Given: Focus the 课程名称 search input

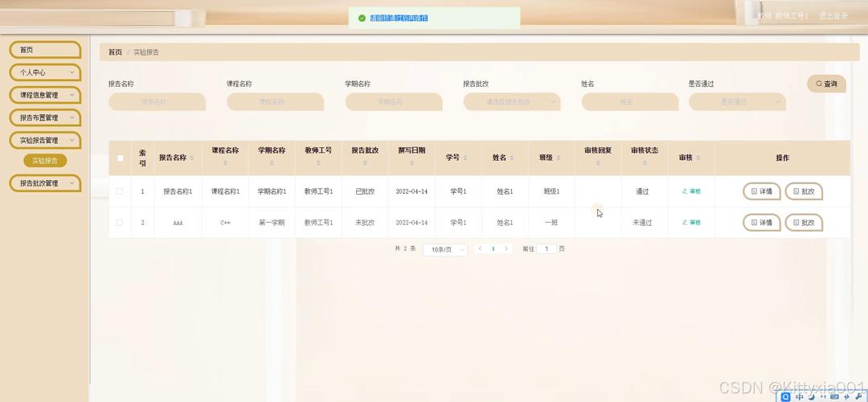Looking at the screenshot, I should click(275, 102).
